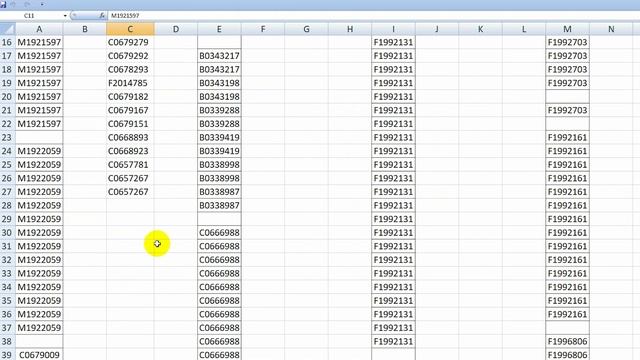This screenshot has height=360, width=640.
Task: Select column L header
Action: pyautogui.click(x=524, y=29)
